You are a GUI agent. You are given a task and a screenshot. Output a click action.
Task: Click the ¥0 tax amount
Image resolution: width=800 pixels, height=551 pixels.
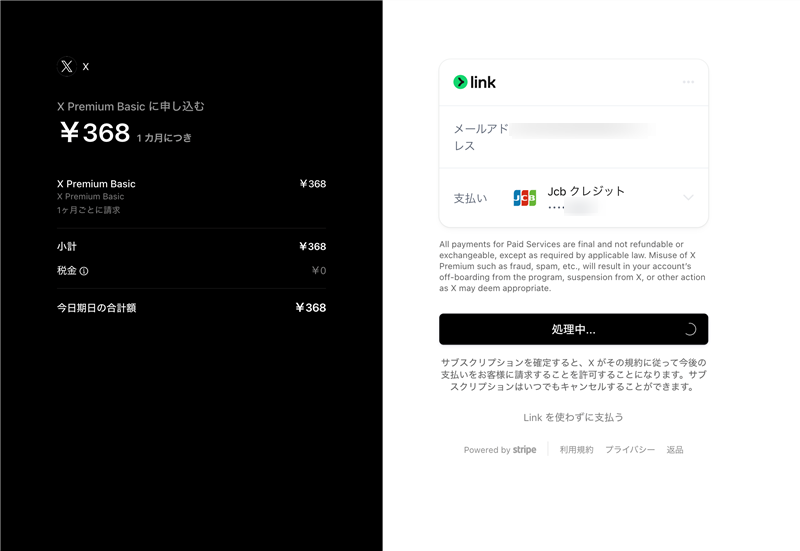319,270
